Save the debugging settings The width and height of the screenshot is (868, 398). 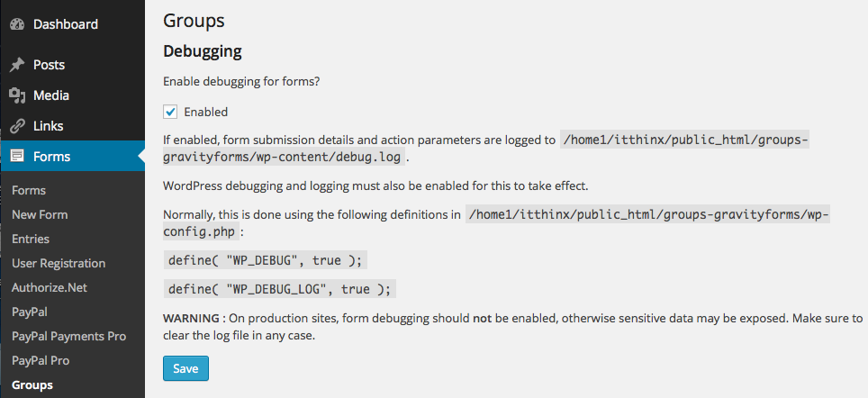(185, 368)
